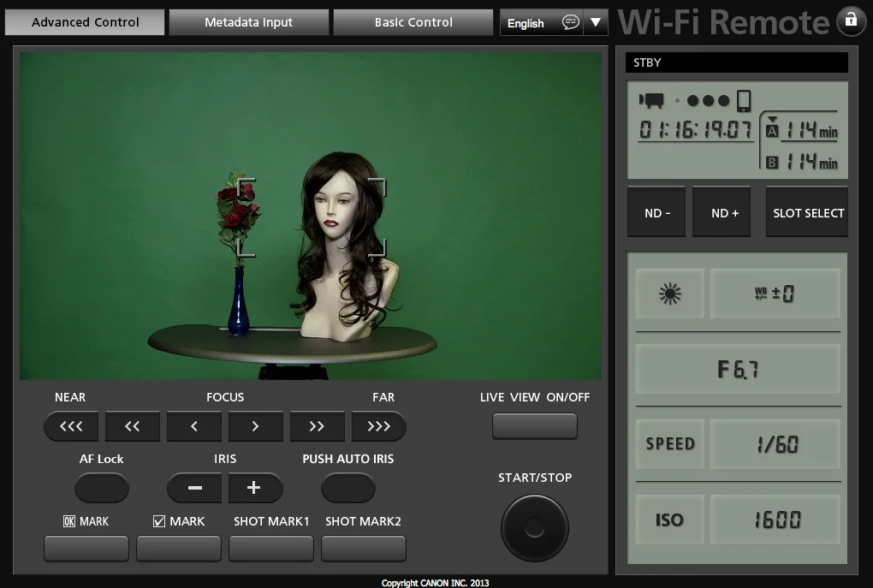873x588 pixels.
Task: Click the checked MARK button
Action: tap(178, 549)
